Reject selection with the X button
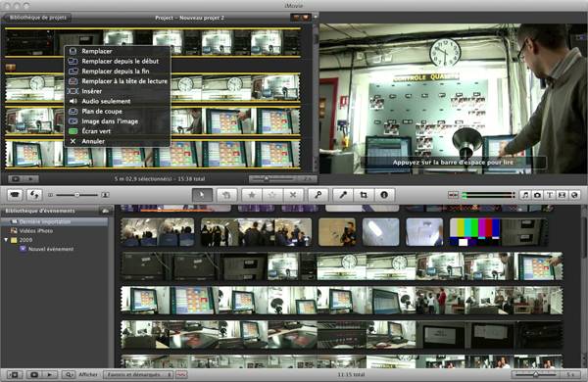 pos(293,195)
